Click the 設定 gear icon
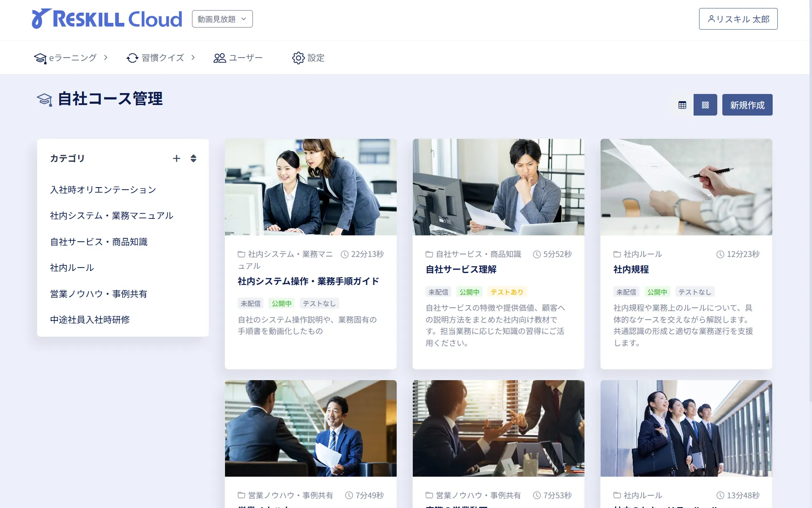The width and height of the screenshot is (812, 508). (298, 58)
